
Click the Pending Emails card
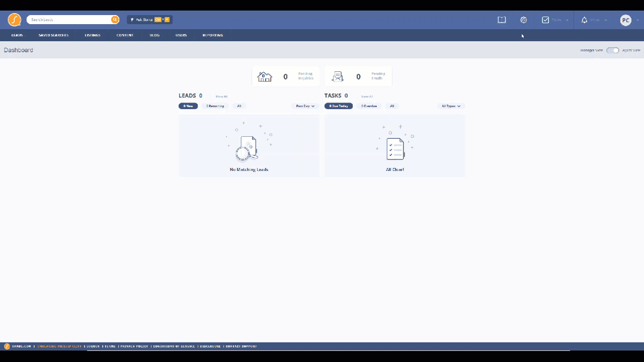click(x=358, y=76)
